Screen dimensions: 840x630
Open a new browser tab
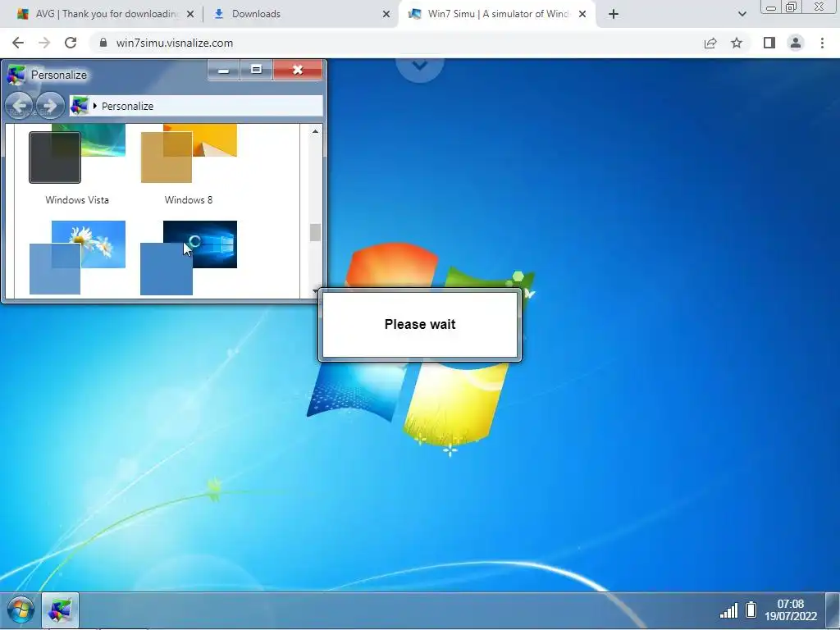coord(614,15)
